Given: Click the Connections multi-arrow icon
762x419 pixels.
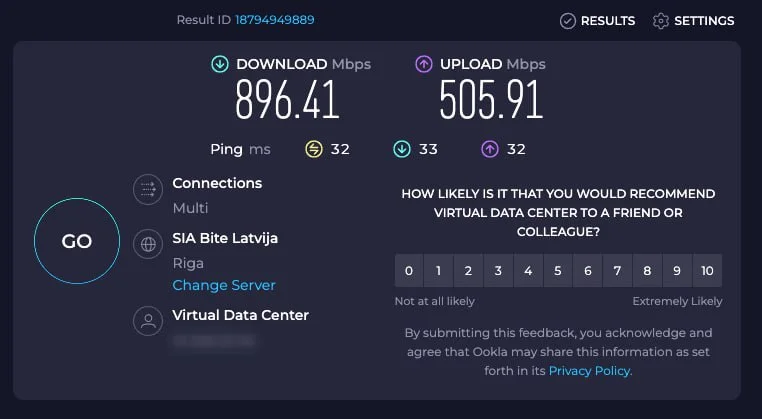Looking at the screenshot, I should click(149, 189).
